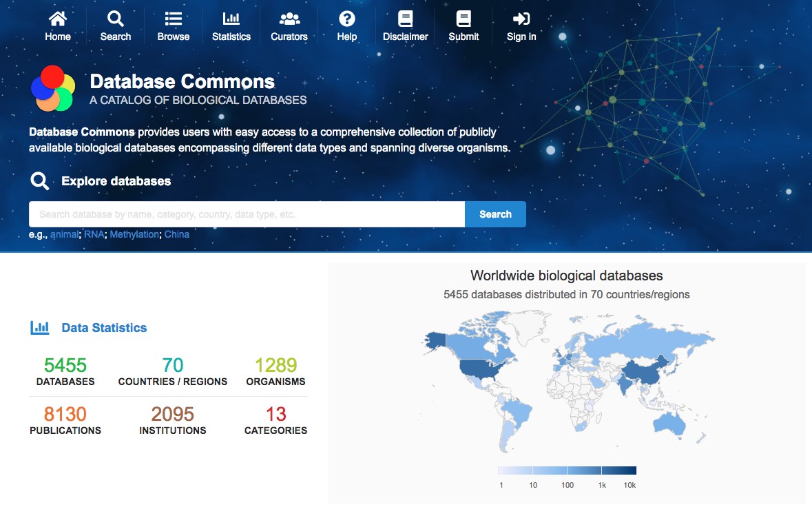Click the map color scale legend

click(x=567, y=470)
